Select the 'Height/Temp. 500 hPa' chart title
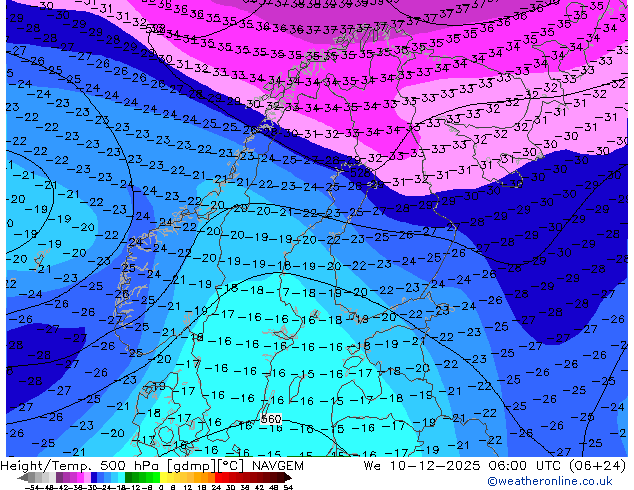The height and width of the screenshot is (490, 634). coord(80,466)
